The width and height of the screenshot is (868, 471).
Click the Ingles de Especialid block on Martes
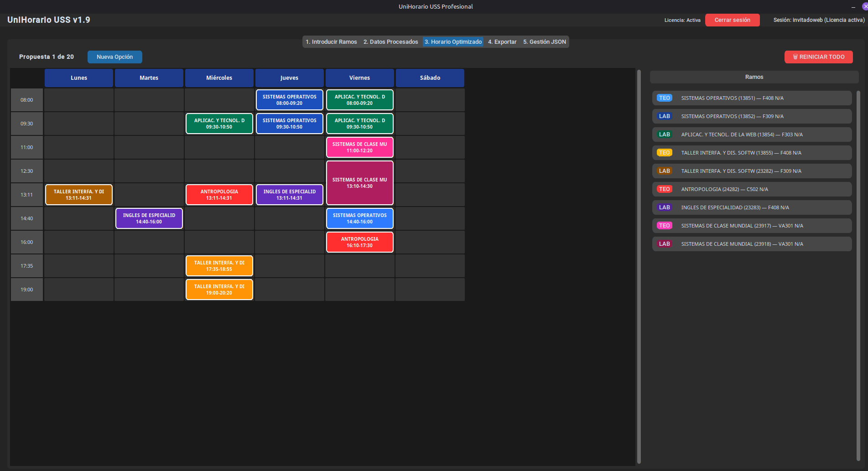coord(149,218)
